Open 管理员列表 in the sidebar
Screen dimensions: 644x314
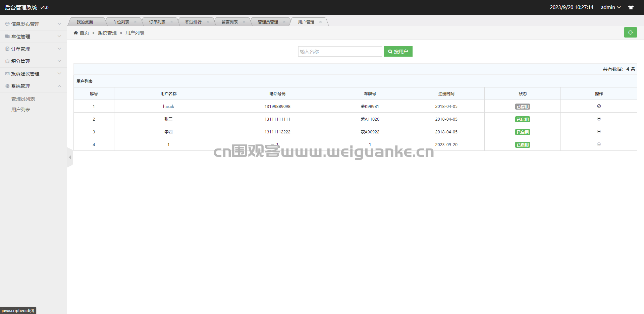[x=23, y=99]
